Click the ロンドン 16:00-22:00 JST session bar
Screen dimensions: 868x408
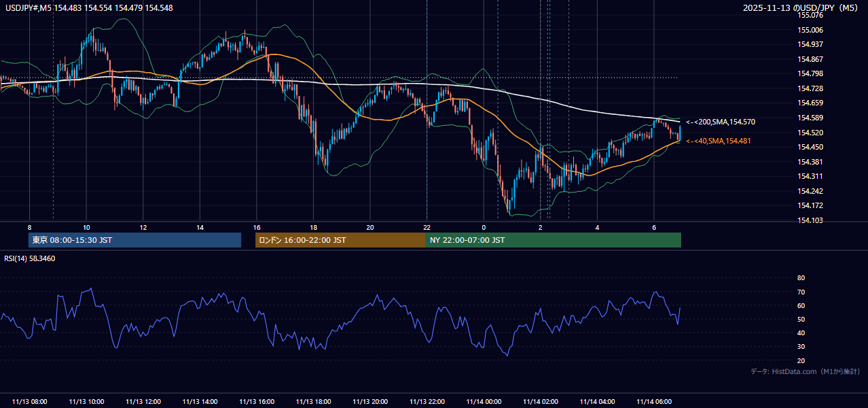[340, 240]
